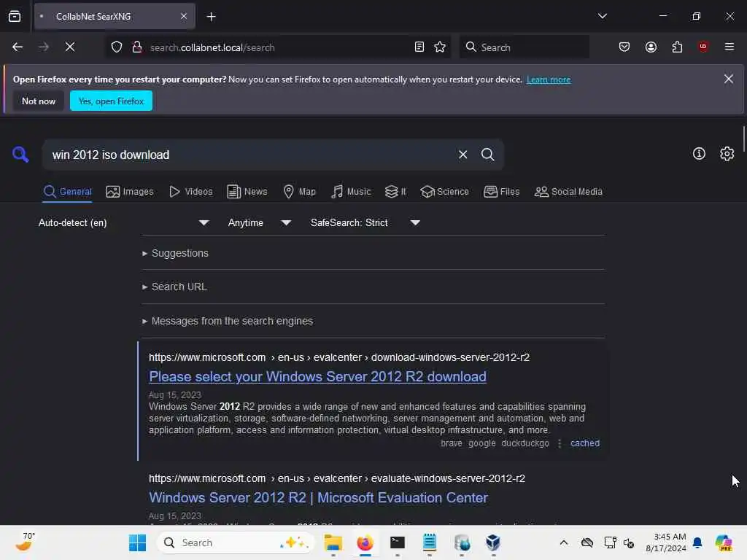Open the tracking protection shield icon
The height and width of the screenshot is (560, 747).
pyautogui.click(x=117, y=47)
